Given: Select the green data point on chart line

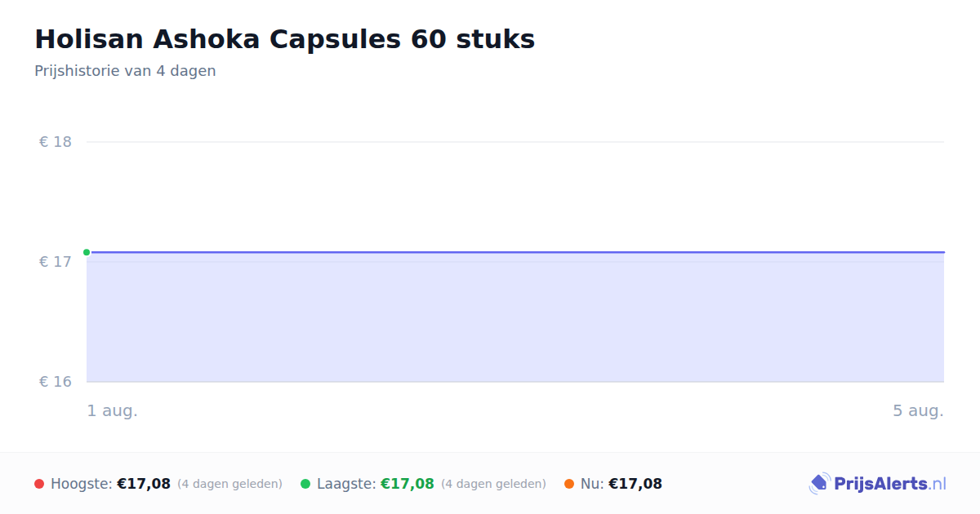Looking at the screenshot, I should [x=87, y=252].
